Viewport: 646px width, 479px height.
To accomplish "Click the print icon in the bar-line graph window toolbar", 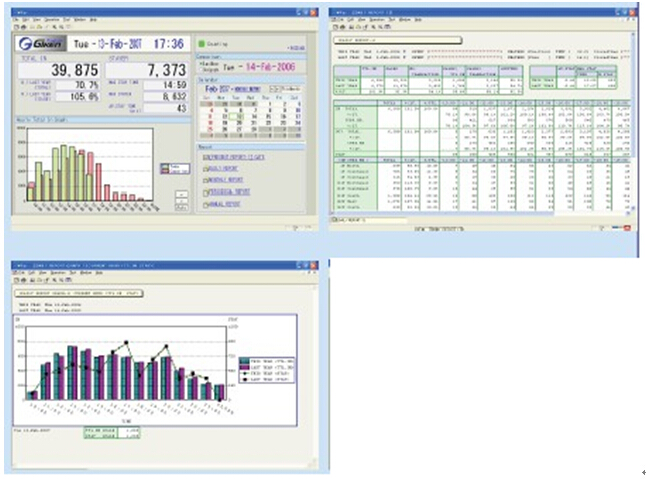I will (x=23, y=280).
